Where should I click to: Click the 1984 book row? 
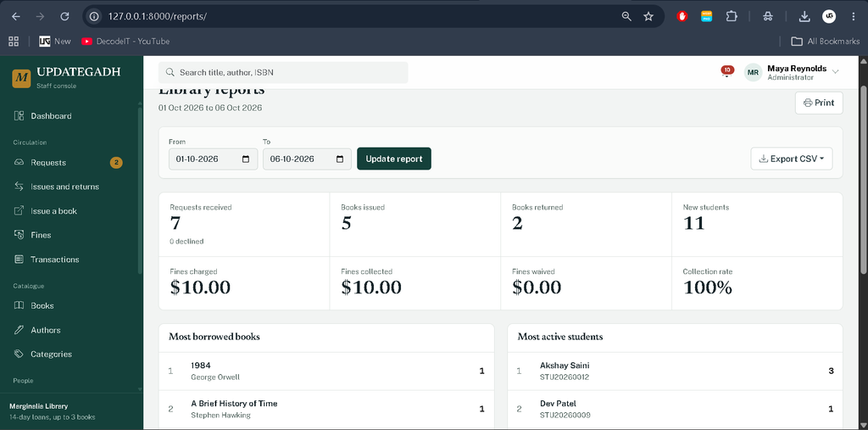326,371
